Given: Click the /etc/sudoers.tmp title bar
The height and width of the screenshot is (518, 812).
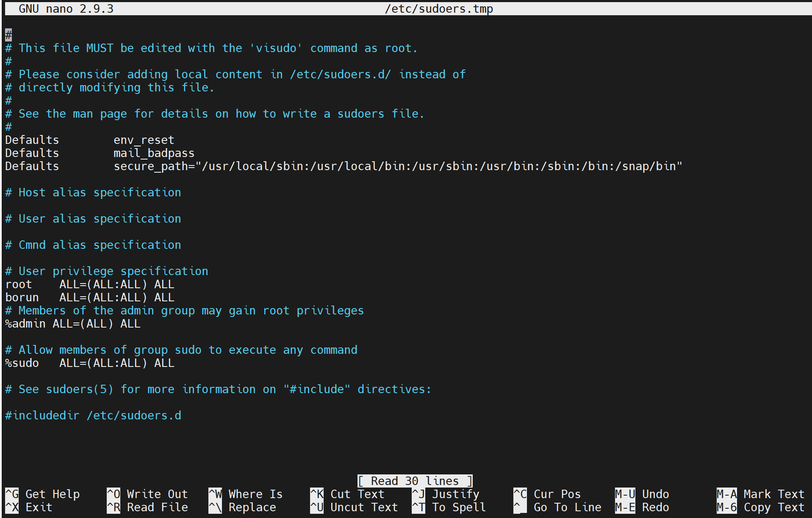Looking at the screenshot, I should point(438,8).
